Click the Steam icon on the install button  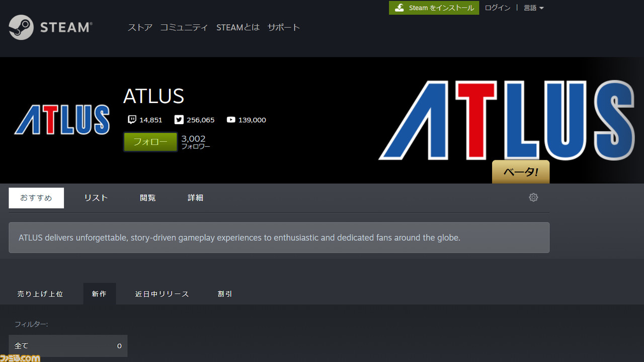point(400,8)
